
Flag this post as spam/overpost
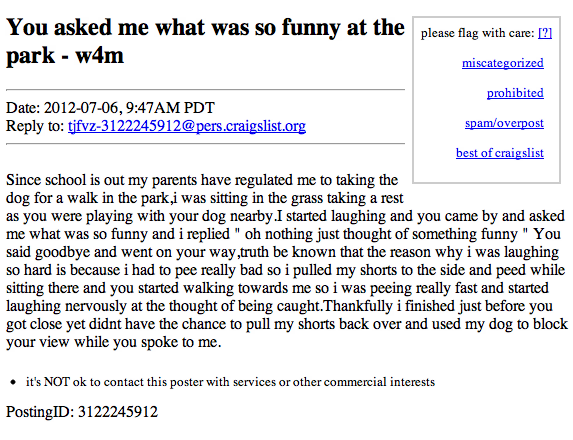(504, 123)
